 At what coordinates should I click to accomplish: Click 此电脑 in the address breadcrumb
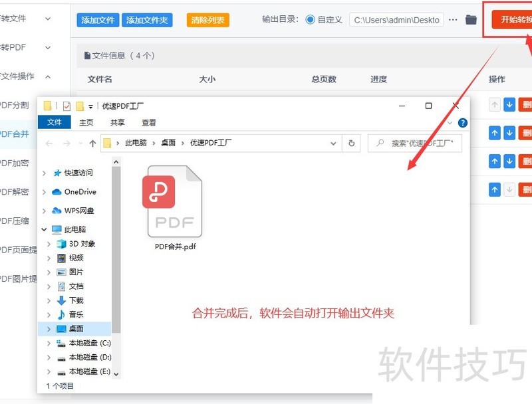136,143
